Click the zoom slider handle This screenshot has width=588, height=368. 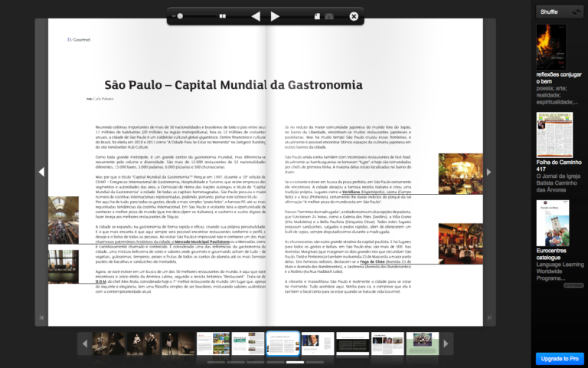[180, 16]
